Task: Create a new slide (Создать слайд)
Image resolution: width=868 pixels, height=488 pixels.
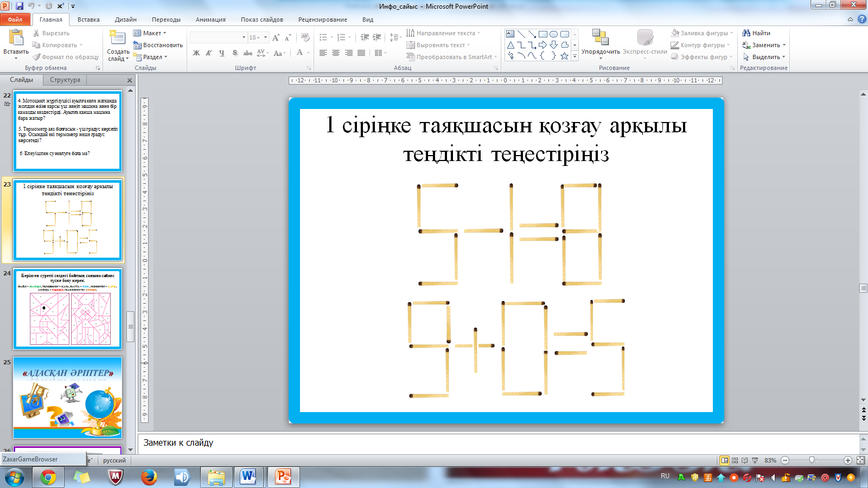Action: (x=117, y=46)
